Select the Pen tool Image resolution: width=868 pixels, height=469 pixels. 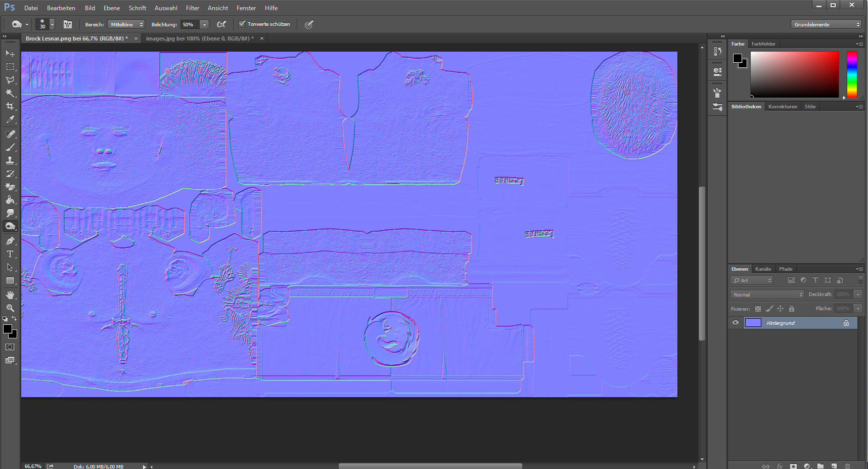tap(10, 241)
